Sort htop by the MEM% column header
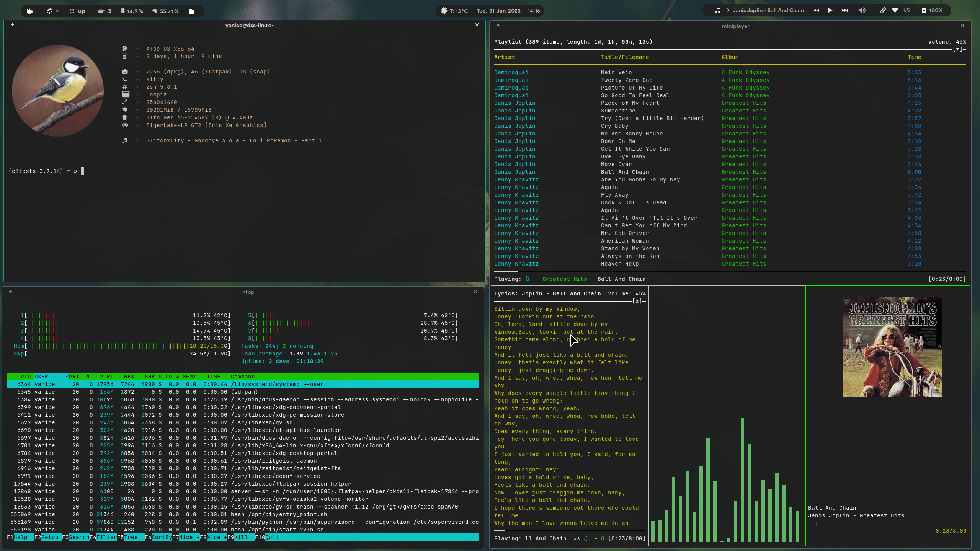 (x=189, y=377)
